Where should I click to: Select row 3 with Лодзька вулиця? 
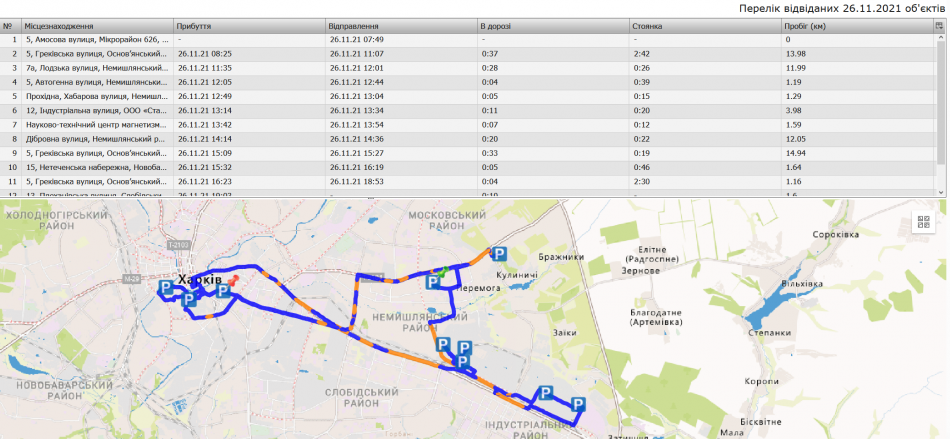click(100, 67)
